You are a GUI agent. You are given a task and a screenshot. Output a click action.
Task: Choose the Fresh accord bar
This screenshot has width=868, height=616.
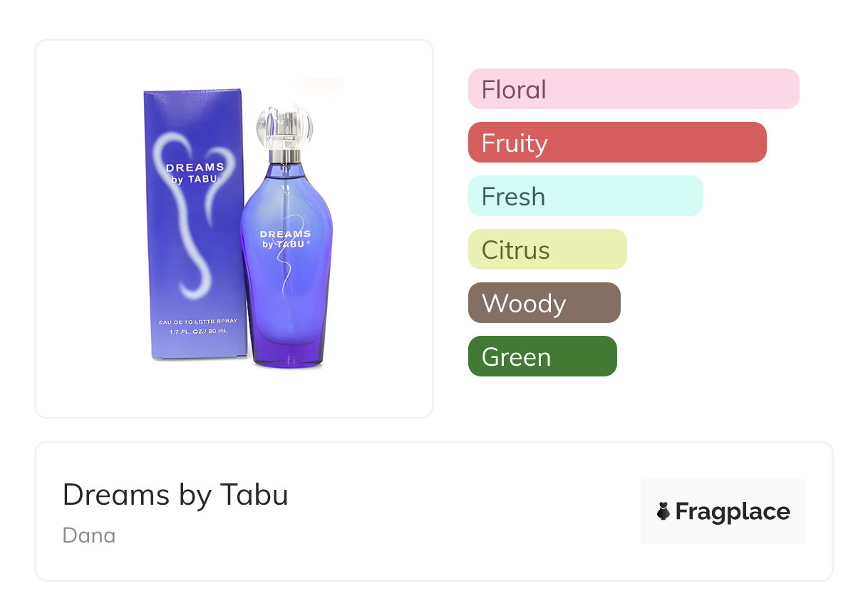point(585,196)
